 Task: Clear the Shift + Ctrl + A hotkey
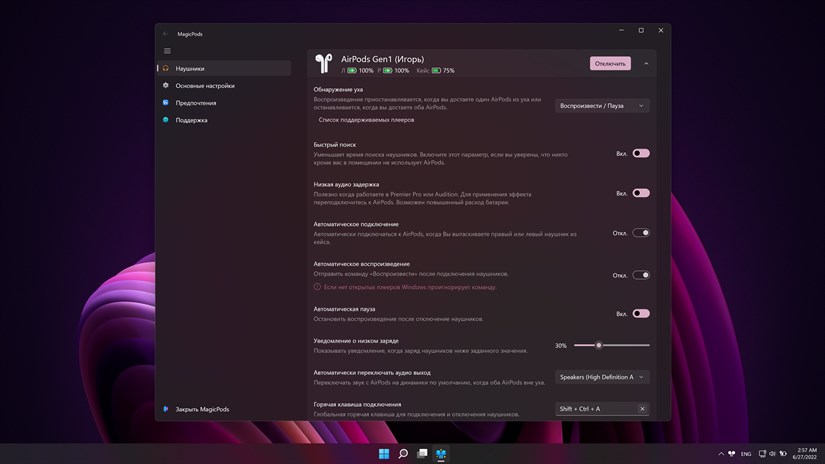tap(642, 409)
